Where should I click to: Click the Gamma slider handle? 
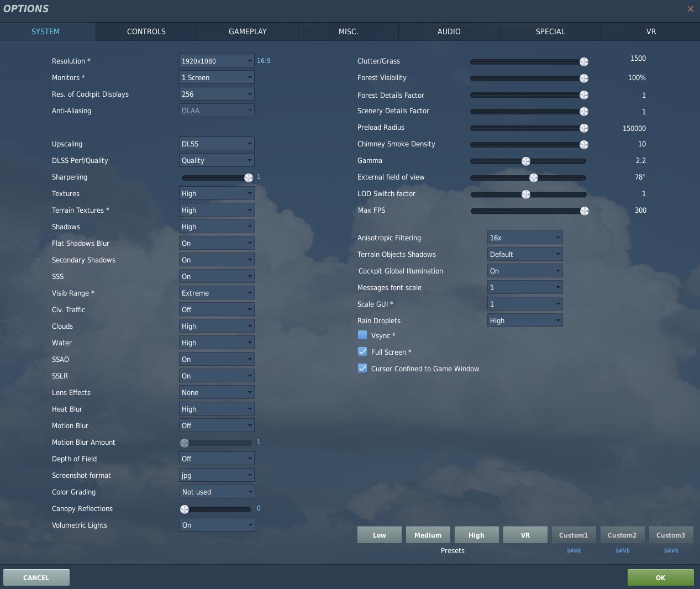pyautogui.click(x=526, y=161)
